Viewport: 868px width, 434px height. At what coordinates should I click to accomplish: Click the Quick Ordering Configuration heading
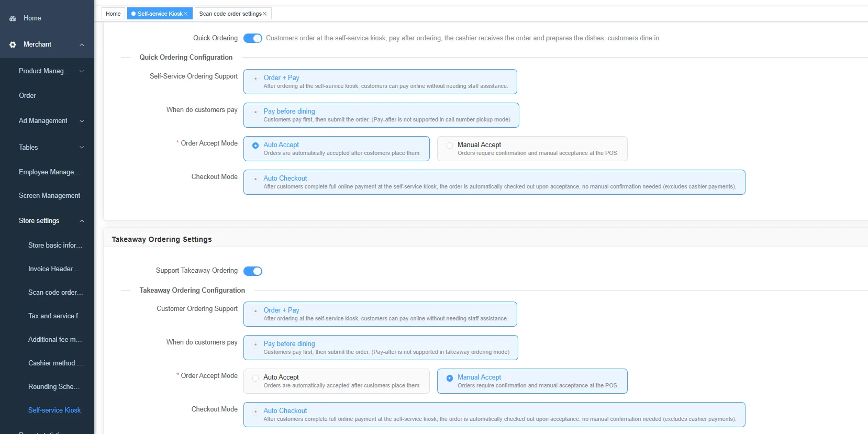[186, 58]
